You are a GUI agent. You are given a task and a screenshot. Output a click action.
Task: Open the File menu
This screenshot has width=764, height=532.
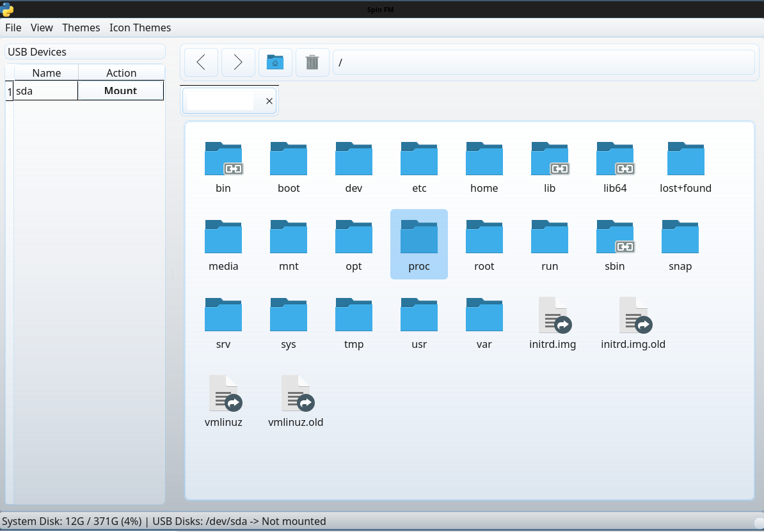pos(13,27)
